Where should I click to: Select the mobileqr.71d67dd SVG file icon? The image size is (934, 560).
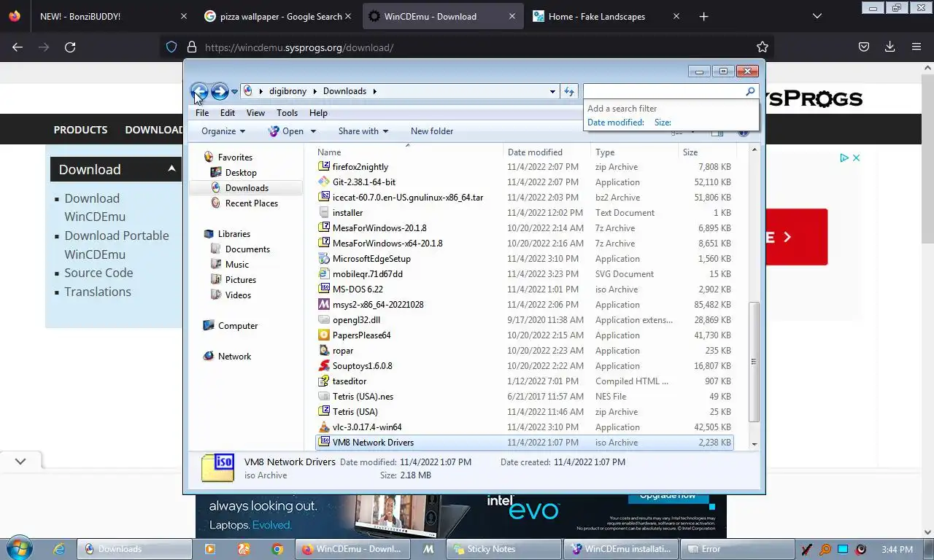(325, 274)
